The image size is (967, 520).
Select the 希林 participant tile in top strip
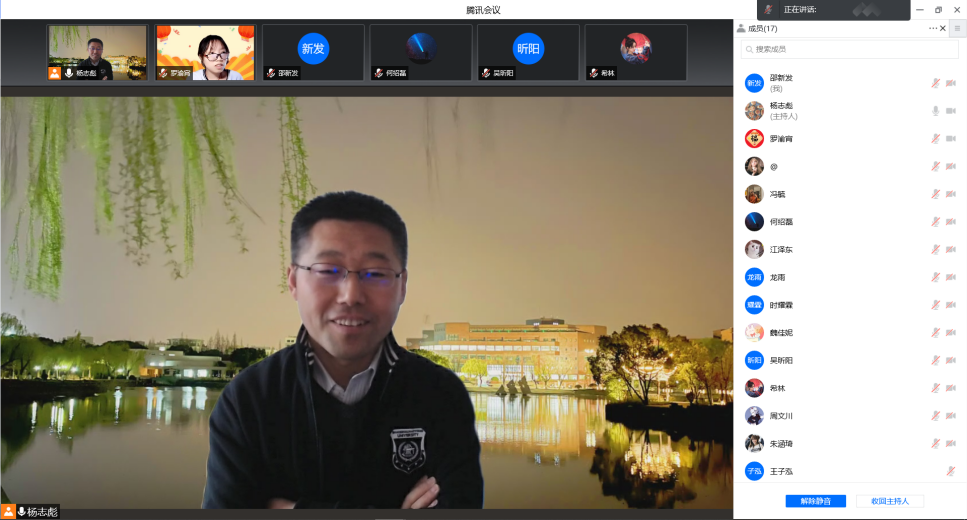pos(635,53)
